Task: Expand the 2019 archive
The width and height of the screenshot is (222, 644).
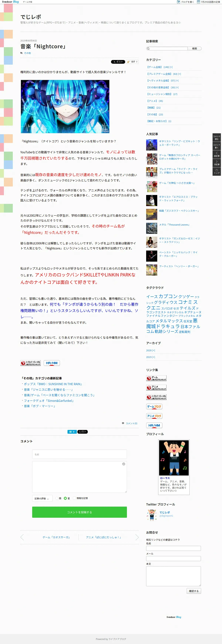Action: click(x=154, y=357)
